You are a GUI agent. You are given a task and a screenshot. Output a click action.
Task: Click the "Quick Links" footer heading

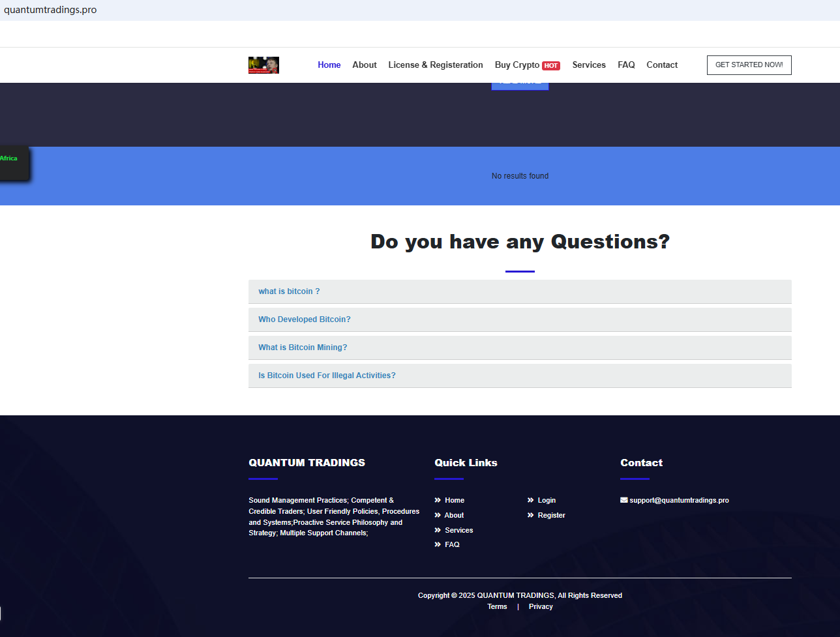[466, 463]
